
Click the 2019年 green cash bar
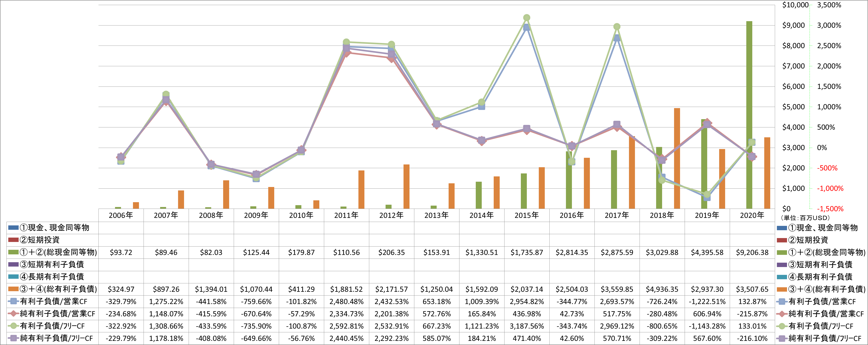[x=704, y=164]
